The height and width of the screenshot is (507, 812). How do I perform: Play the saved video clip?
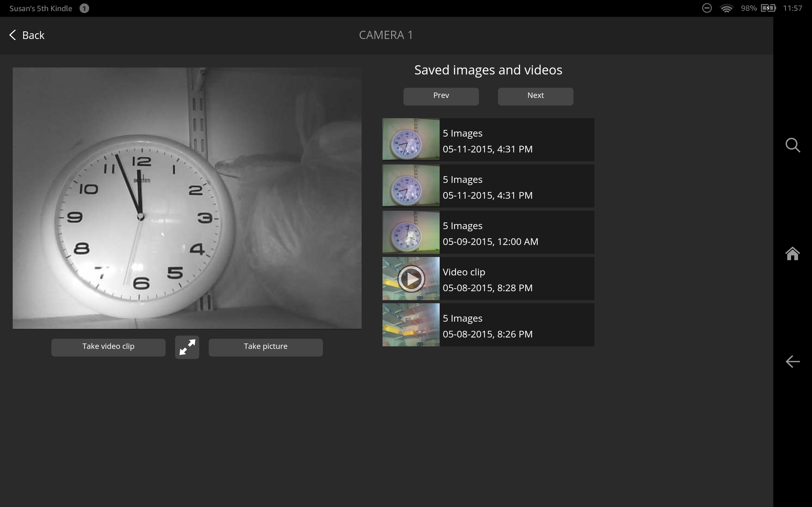point(411,278)
